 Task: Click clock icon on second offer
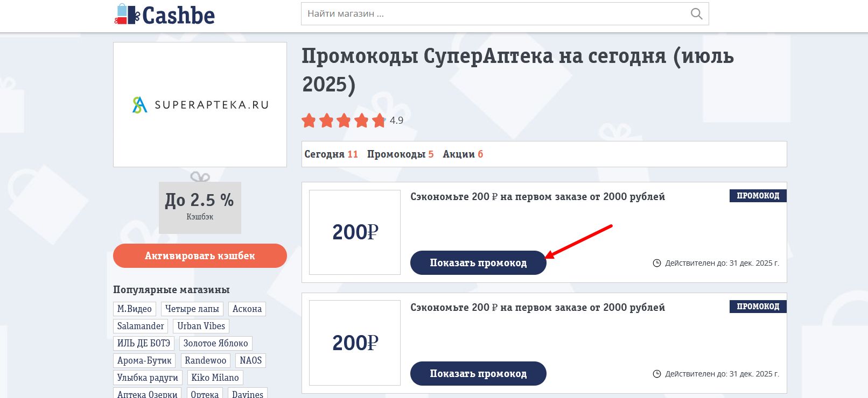(x=657, y=374)
